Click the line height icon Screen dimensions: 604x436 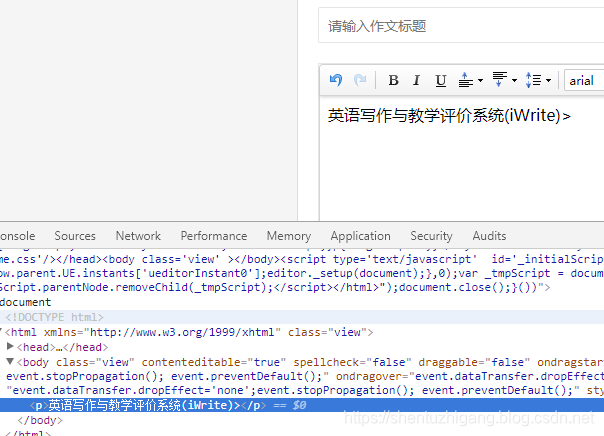[x=534, y=80]
